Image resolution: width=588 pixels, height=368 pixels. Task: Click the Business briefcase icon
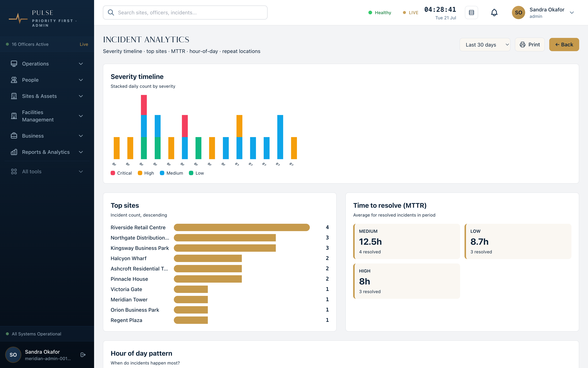pyautogui.click(x=14, y=136)
